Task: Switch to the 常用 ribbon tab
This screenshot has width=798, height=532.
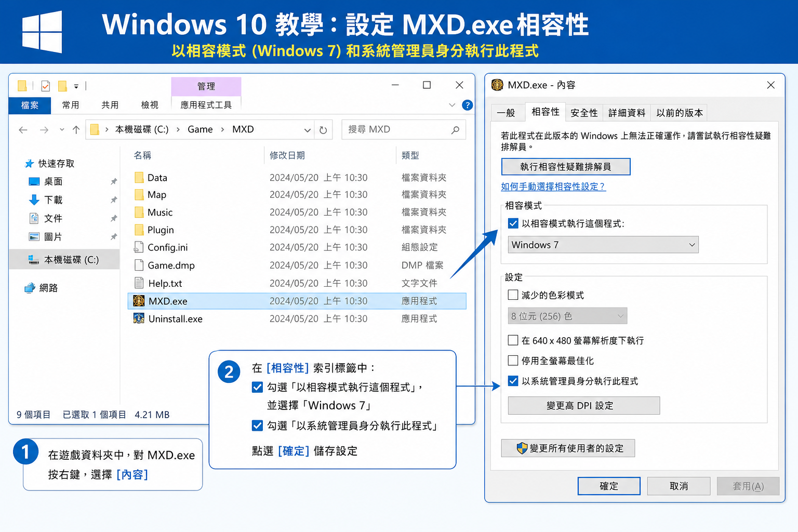Action: tap(71, 105)
